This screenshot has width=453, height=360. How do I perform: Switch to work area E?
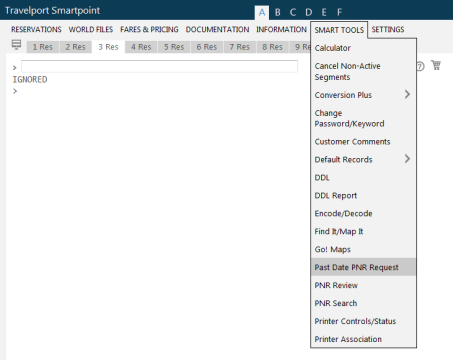(324, 13)
